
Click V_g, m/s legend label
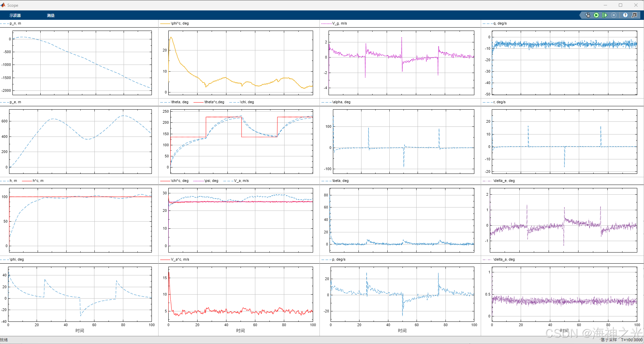click(340, 24)
